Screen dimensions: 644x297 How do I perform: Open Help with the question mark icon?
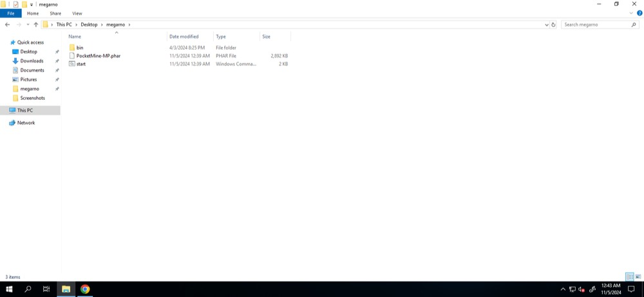[639, 13]
